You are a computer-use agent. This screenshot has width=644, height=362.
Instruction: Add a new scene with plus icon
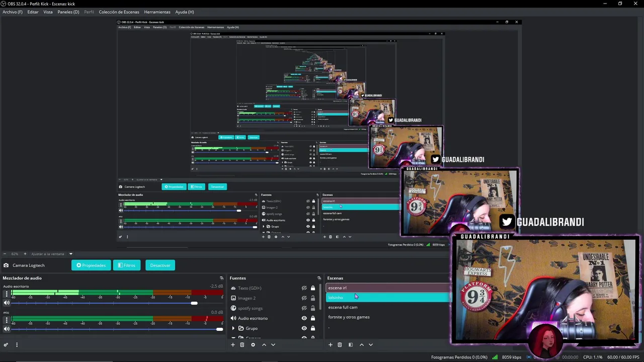point(330,345)
